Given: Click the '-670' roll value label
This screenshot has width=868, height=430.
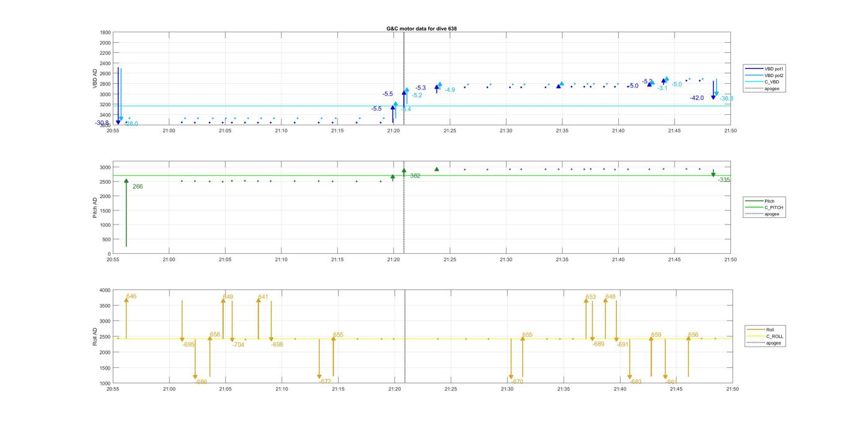Looking at the screenshot, I should 517,382.
